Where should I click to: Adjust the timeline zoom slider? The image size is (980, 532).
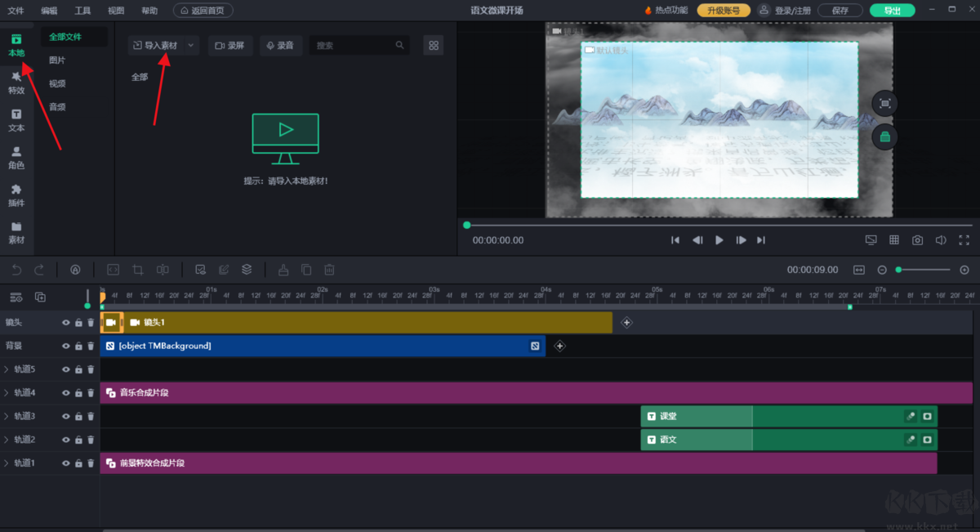923,270
